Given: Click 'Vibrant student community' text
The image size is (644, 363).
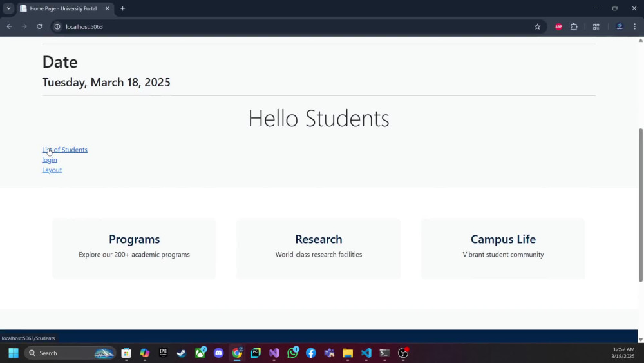Looking at the screenshot, I should pos(503,255).
